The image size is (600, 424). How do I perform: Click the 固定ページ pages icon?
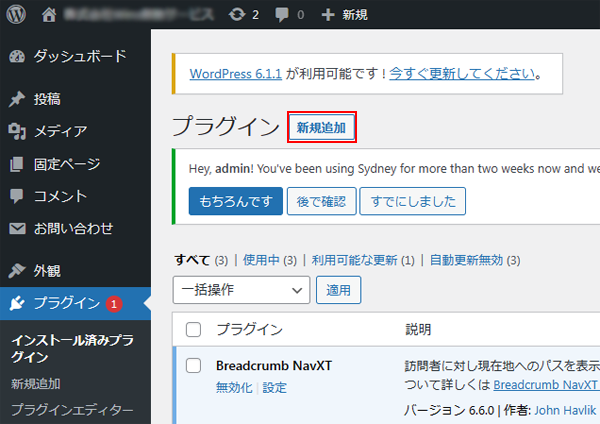tap(16, 164)
